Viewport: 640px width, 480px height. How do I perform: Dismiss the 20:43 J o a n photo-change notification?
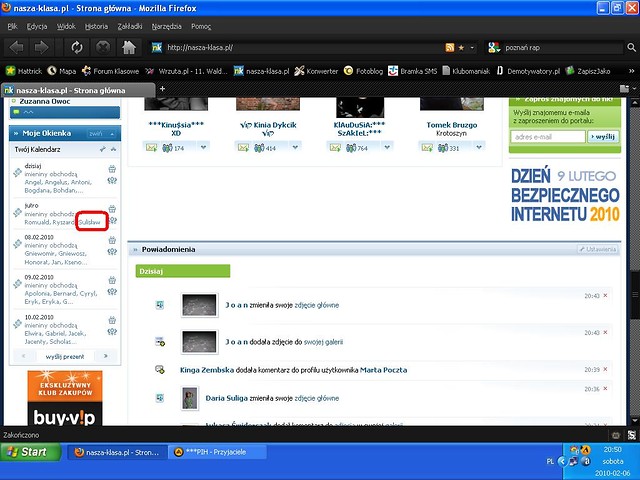(x=605, y=296)
